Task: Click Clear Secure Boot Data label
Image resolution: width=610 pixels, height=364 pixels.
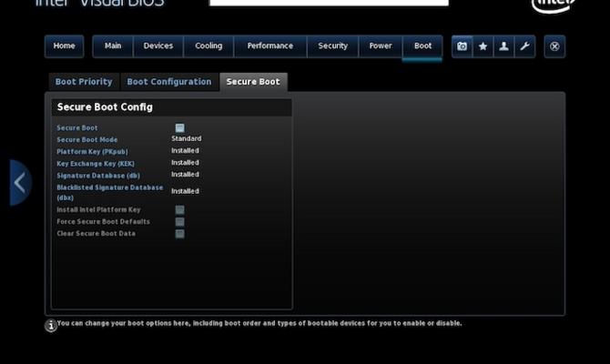Action: click(x=97, y=234)
